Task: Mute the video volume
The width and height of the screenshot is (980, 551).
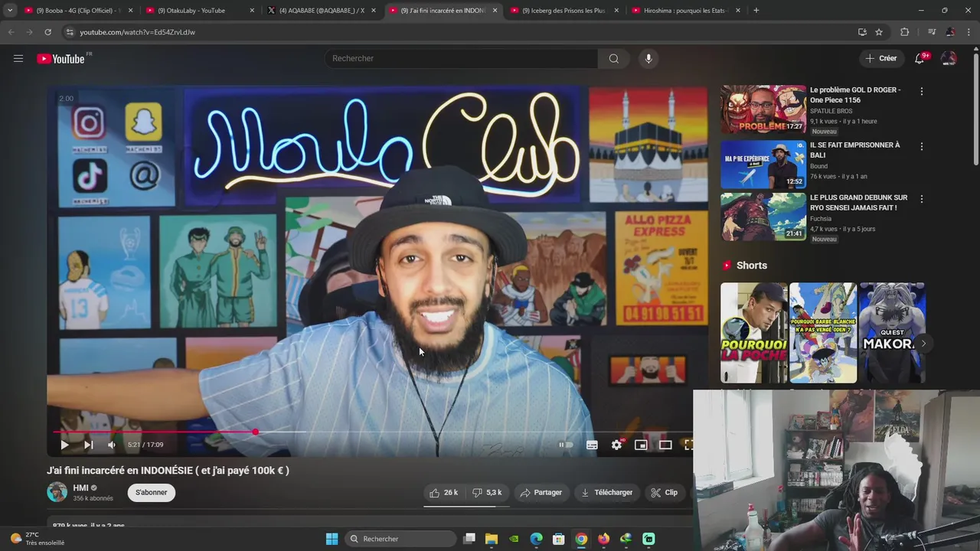Action: 112,445
